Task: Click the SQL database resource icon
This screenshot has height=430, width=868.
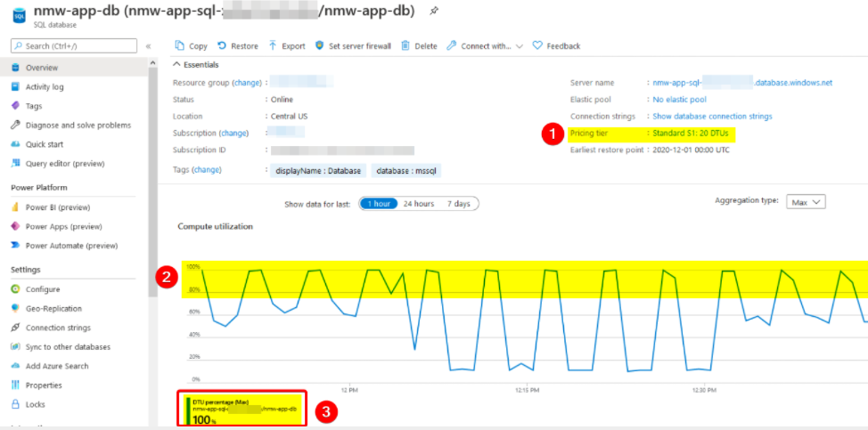Action: [x=19, y=15]
